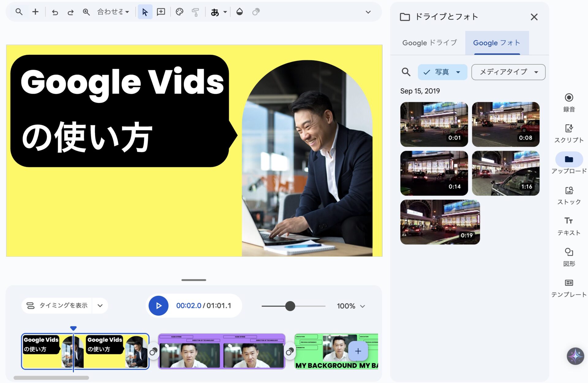588x383 pixels.
Task: Open the 合わせる zoom fit dropdown
Action: 112,12
